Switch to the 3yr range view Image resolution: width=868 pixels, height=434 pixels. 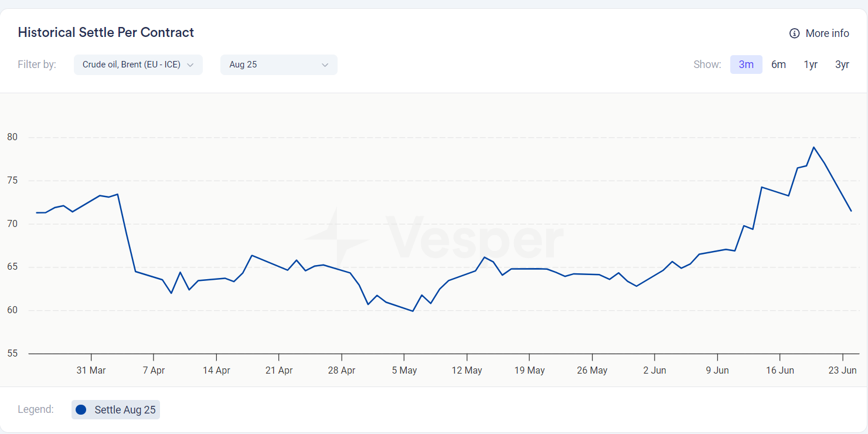(x=842, y=65)
